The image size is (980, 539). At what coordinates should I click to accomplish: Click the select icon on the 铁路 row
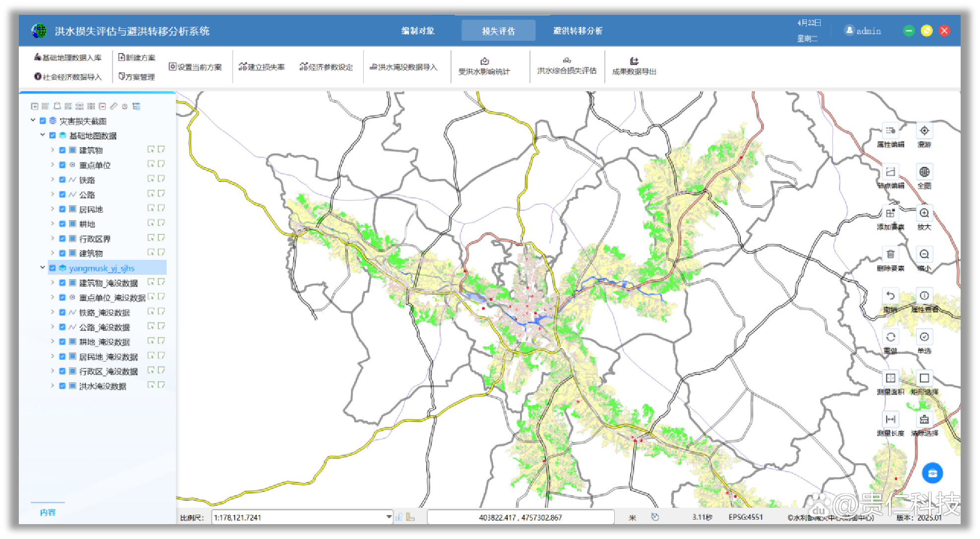[151, 180]
